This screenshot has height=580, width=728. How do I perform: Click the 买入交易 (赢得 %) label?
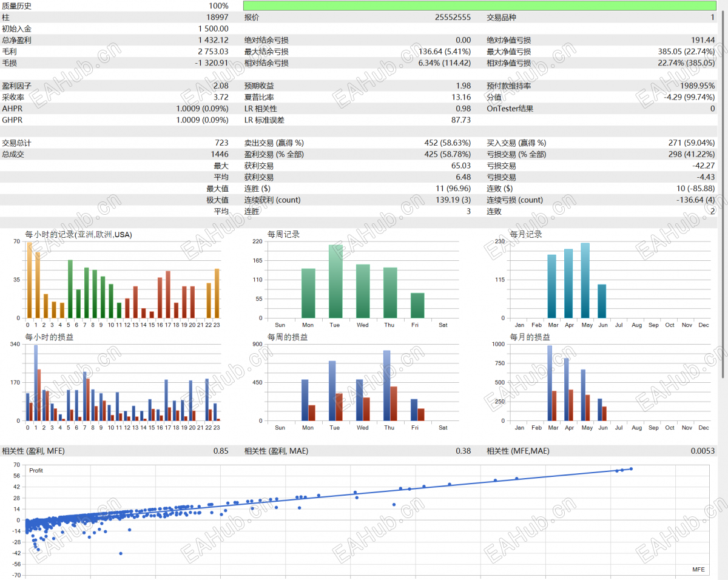(516, 144)
